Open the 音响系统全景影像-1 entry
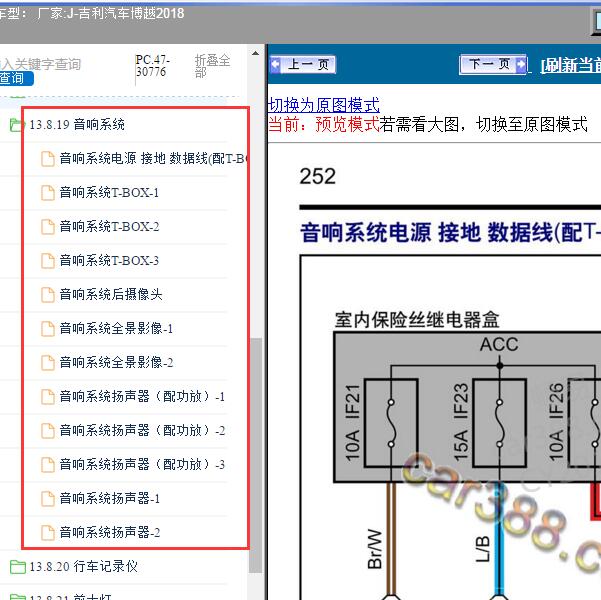 coord(116,329)
